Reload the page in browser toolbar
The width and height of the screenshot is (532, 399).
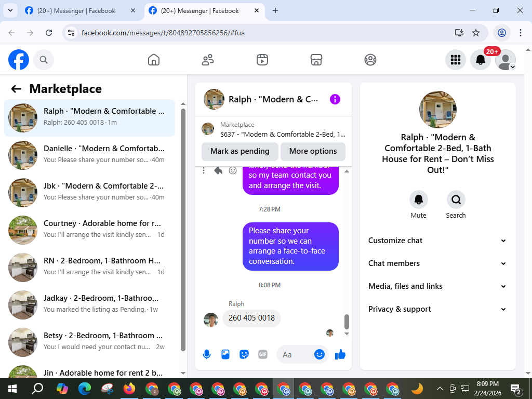coord(49,33)
